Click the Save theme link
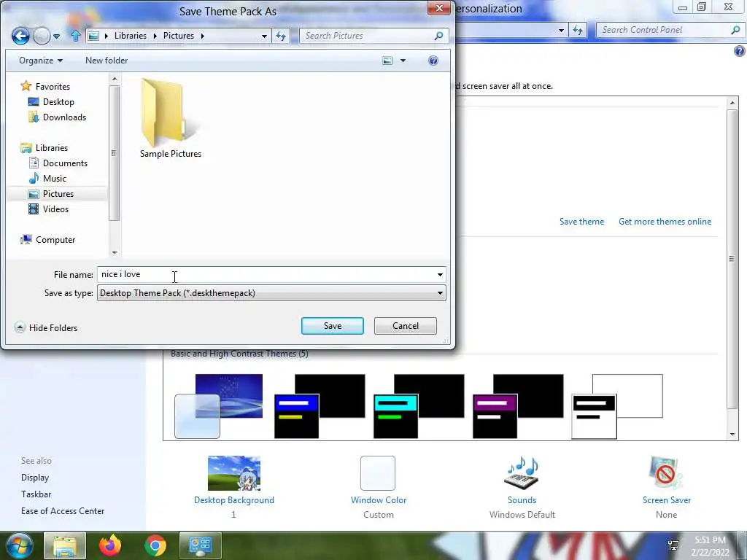 tap(581, 222)
